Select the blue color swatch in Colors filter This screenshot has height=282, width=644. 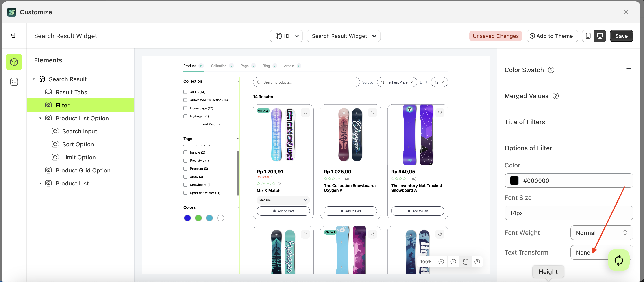187,218
